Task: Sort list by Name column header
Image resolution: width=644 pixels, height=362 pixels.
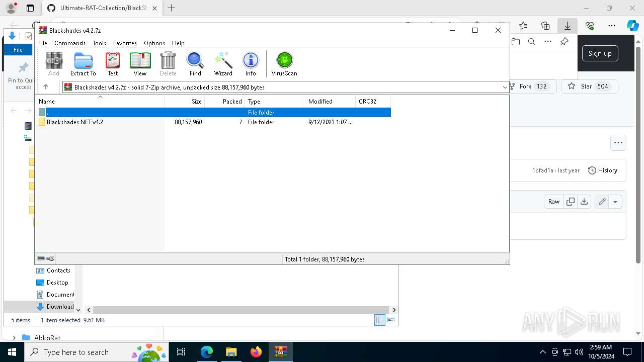Action: point(100,102)
